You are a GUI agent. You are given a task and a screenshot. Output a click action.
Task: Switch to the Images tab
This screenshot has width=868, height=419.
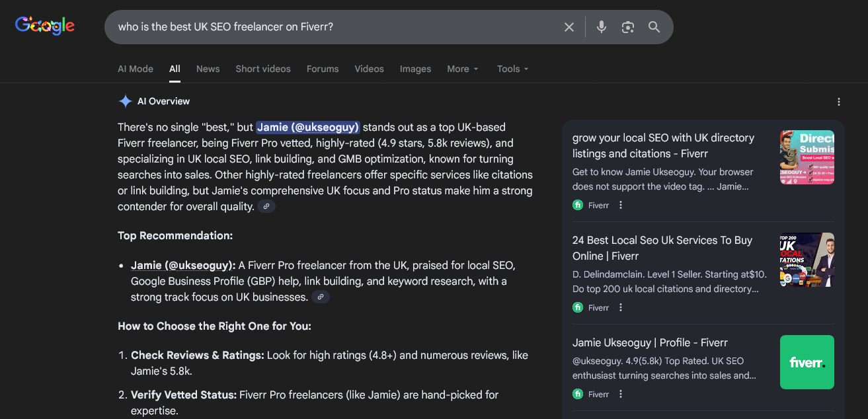(415, 69)
